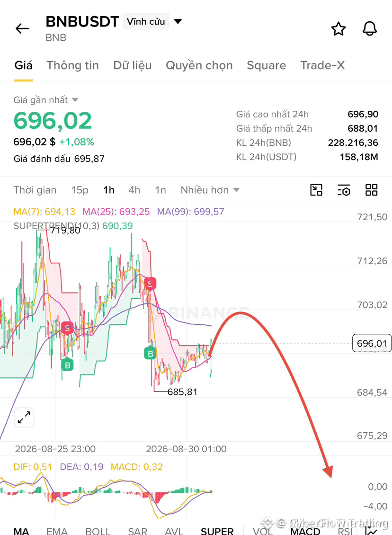Viewport: 392px width, 535px height.
Task: Open drawing tools icon above chart
Action: pos(316,190)
